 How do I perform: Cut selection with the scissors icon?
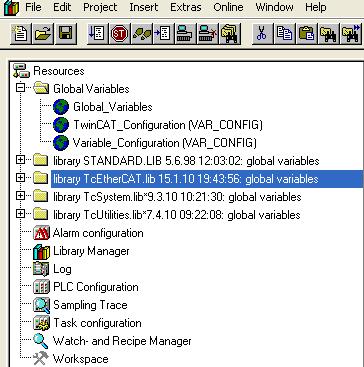[x=262, y=34]
